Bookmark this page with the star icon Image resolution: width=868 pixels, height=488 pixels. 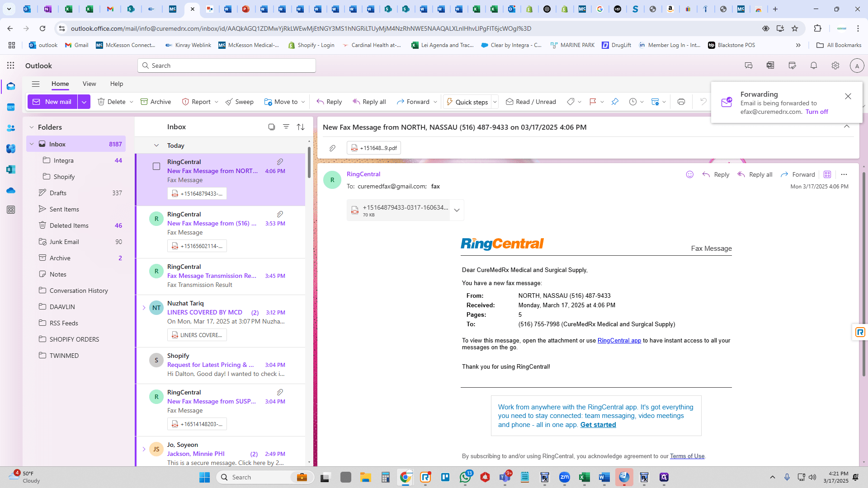tap(795, 28)
